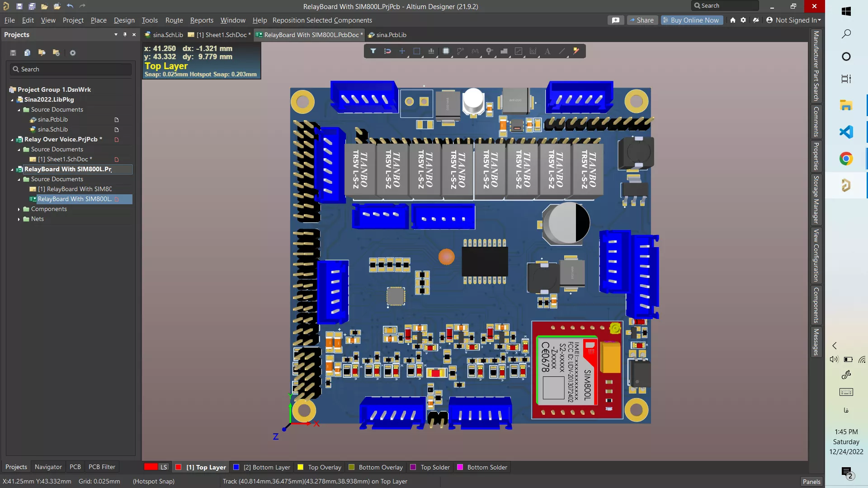Screen dimensions: 868x488
Task: Choose the Select Inside Area rectangle tool
Action: pos(417,51)
